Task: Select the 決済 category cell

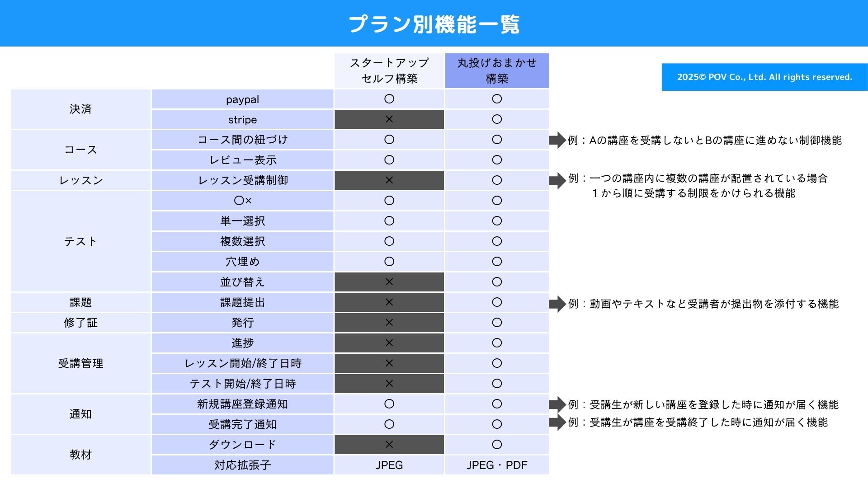Action: pyautogui.click(x=80, y=109)
